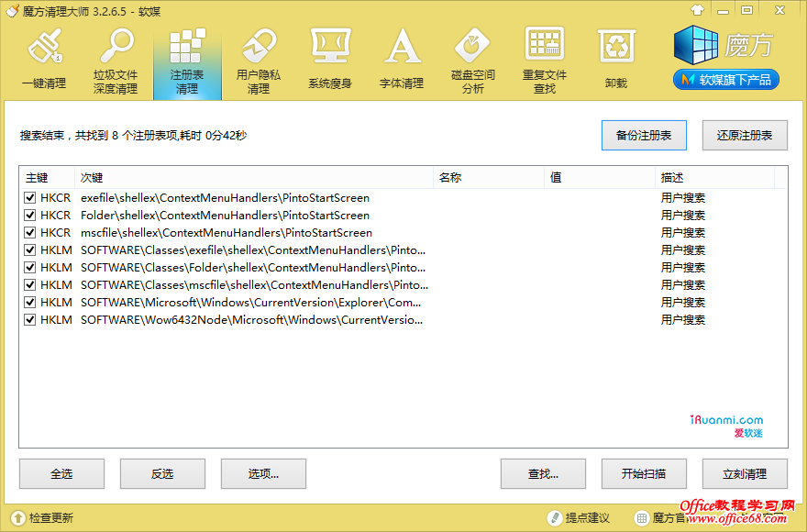
Task: Click the 提点建议 pencil icon
Action: [x=554, y=517]
